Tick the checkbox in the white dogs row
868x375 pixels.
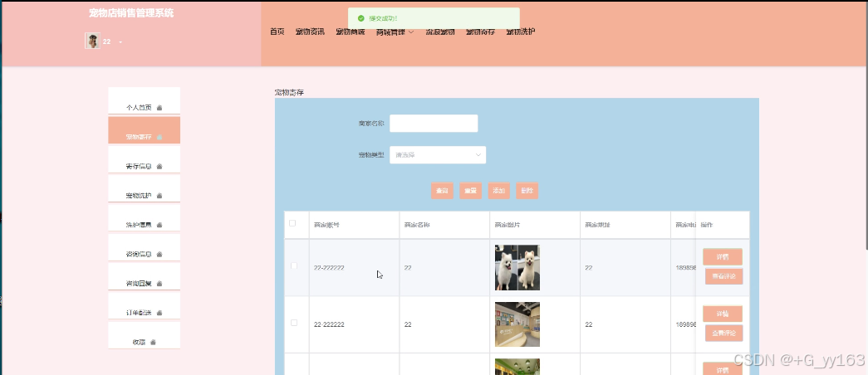[x=294, y=266]
